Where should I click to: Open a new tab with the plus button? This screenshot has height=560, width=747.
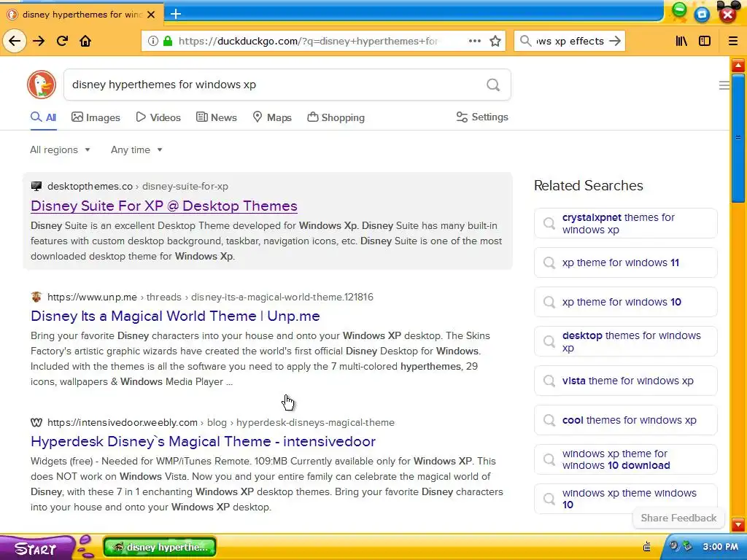[176, 14]
